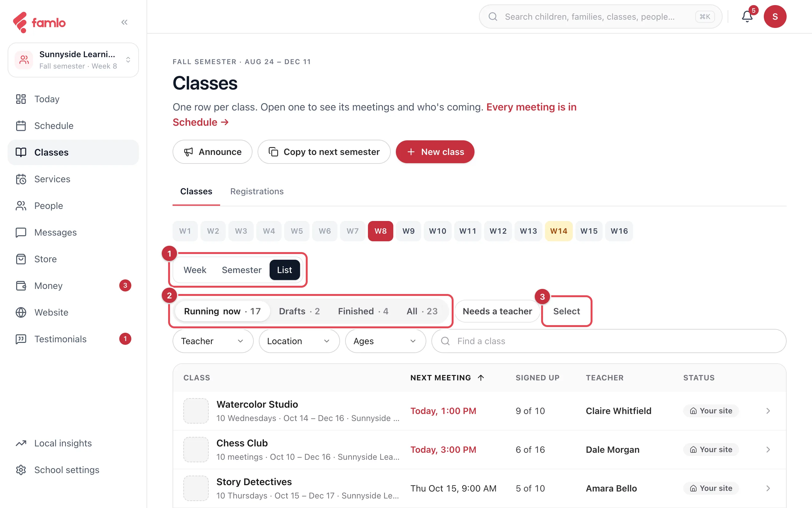The width and height of the screenshot is (812, 508).
Task: Open Local insights in sidebar
Action: tap(73, 443)
